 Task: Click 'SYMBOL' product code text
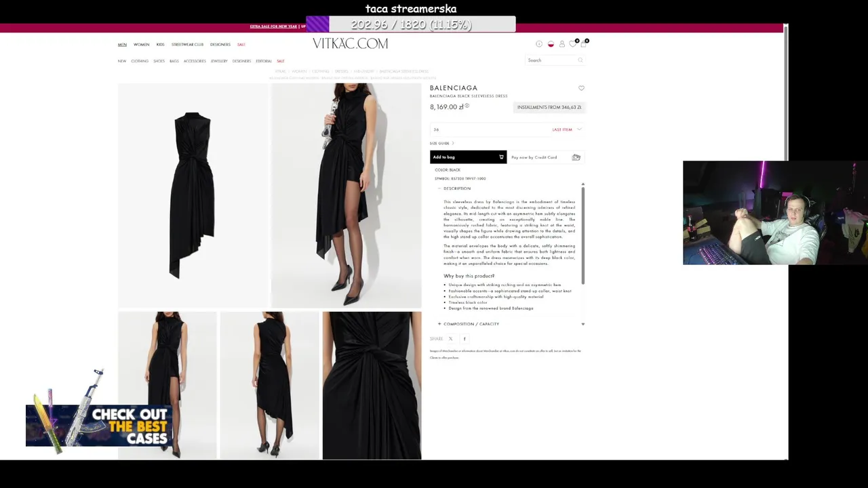460,178
